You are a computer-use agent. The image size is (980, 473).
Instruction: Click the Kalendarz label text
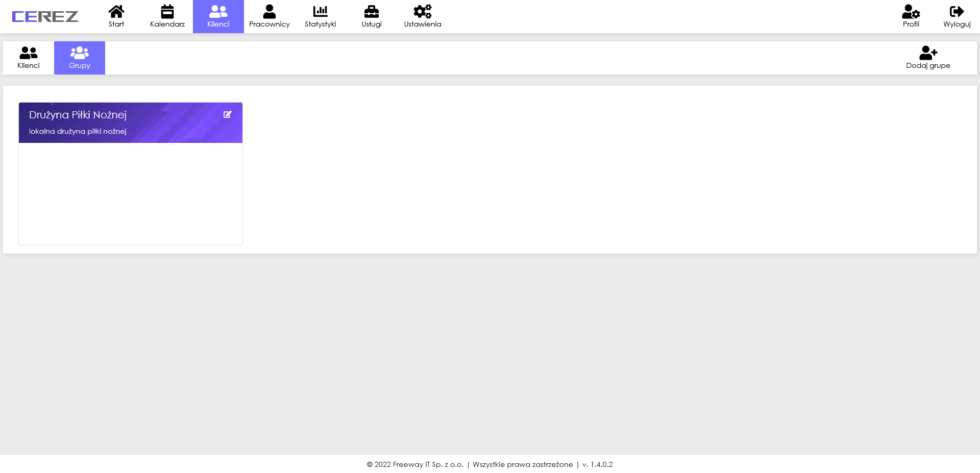[167, 24]
